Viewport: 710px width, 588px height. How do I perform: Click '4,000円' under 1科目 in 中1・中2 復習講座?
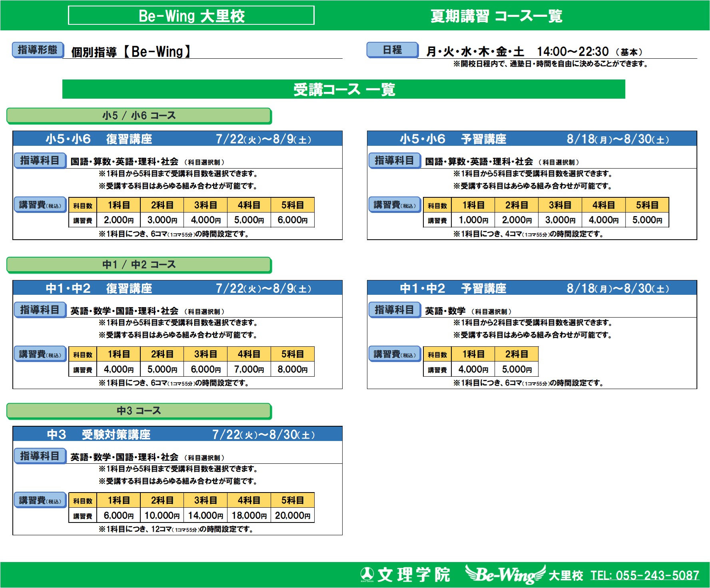pyautogui.click(x=119, y=369)
